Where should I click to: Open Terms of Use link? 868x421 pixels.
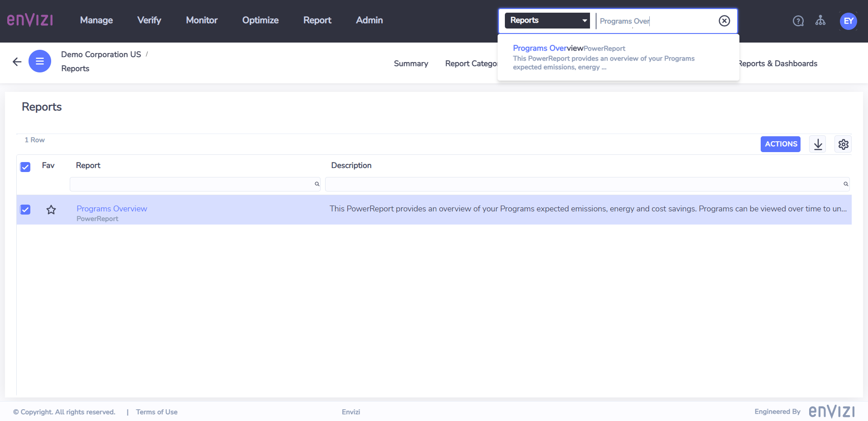pos(157,412)
